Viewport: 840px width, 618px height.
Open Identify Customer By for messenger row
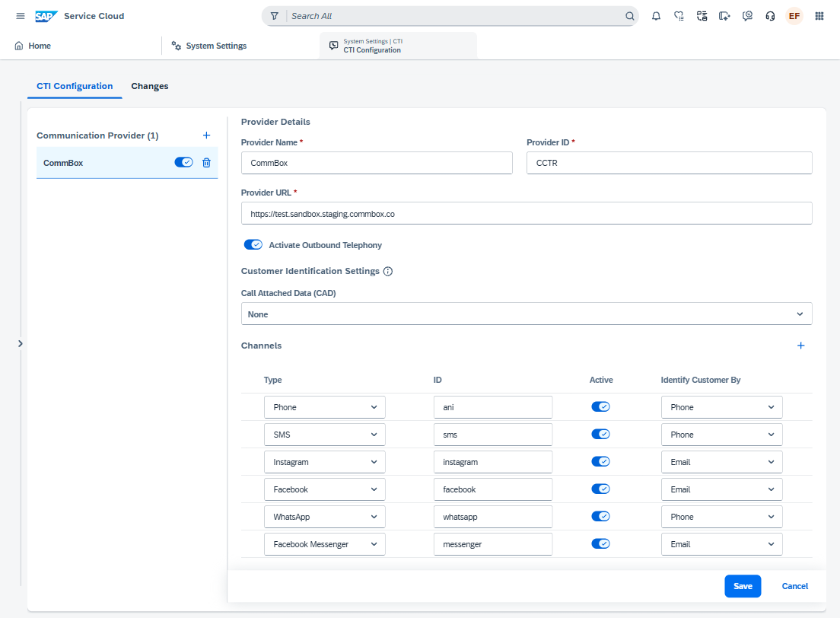[721, 544]
